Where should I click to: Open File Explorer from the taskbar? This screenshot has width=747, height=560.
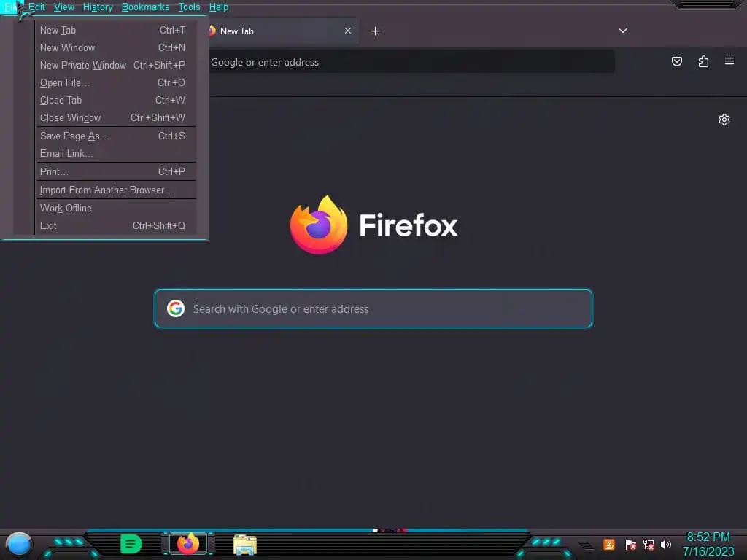click(x=245, y=545)
